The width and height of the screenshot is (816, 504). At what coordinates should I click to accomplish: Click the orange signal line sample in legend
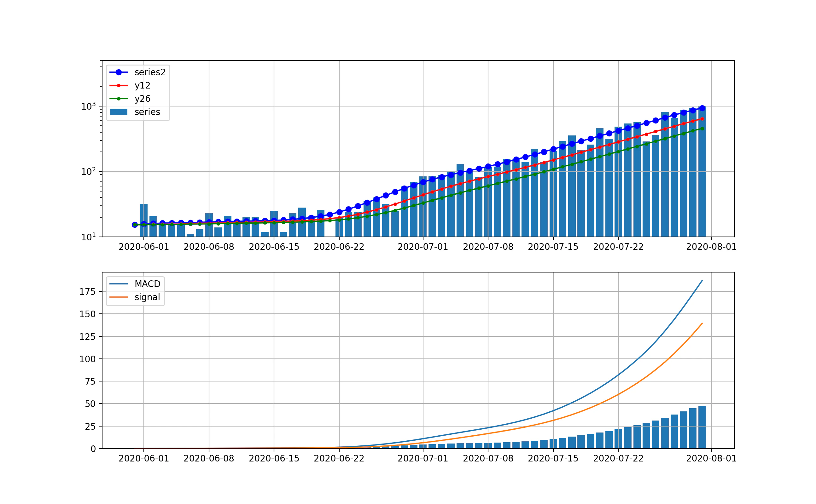[x=119, y=297]
